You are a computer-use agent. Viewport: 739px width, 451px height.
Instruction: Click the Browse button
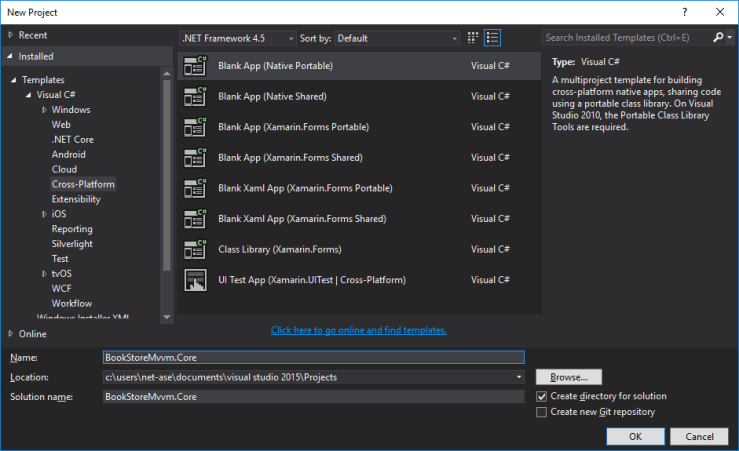569,377
